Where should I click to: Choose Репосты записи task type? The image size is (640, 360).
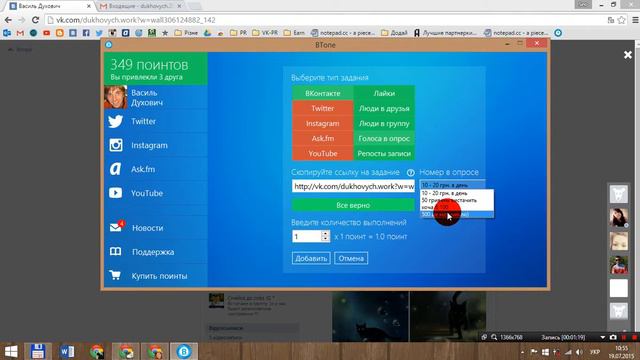pos(384,153)
